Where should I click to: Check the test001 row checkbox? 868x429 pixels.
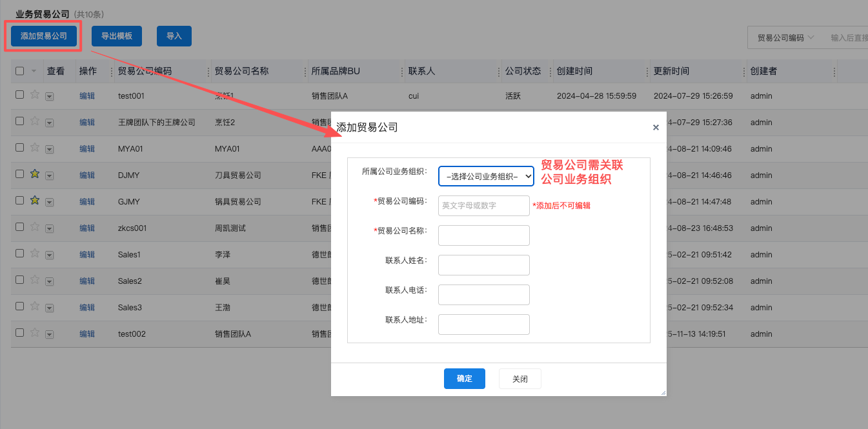[x=19, y=95]
